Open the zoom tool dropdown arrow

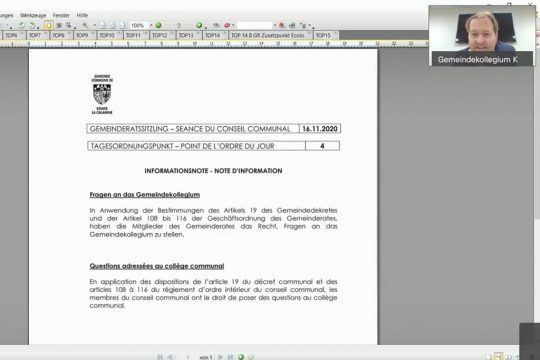coord(95,25)
